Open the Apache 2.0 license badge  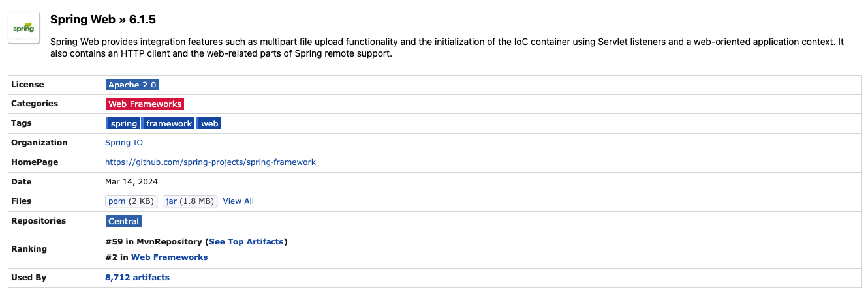point(132,85)
